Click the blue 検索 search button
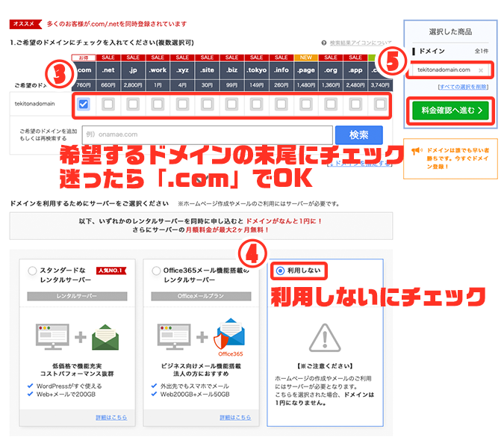Viewport: 504px width, 438px height. pos(358,135)
